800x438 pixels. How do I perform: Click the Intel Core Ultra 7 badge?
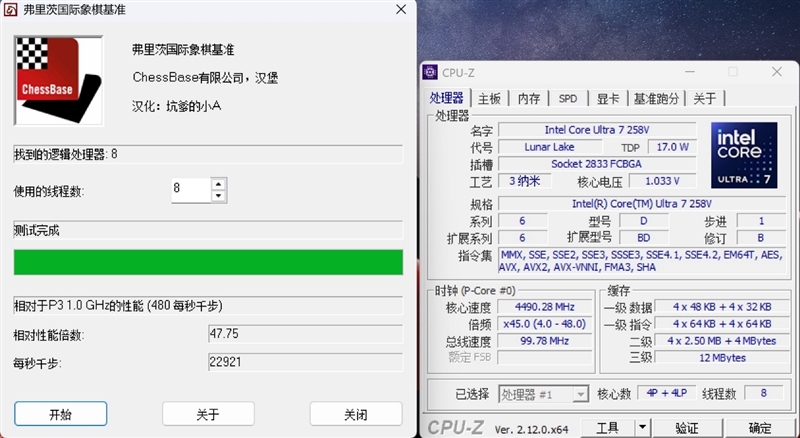pos(745,155)
